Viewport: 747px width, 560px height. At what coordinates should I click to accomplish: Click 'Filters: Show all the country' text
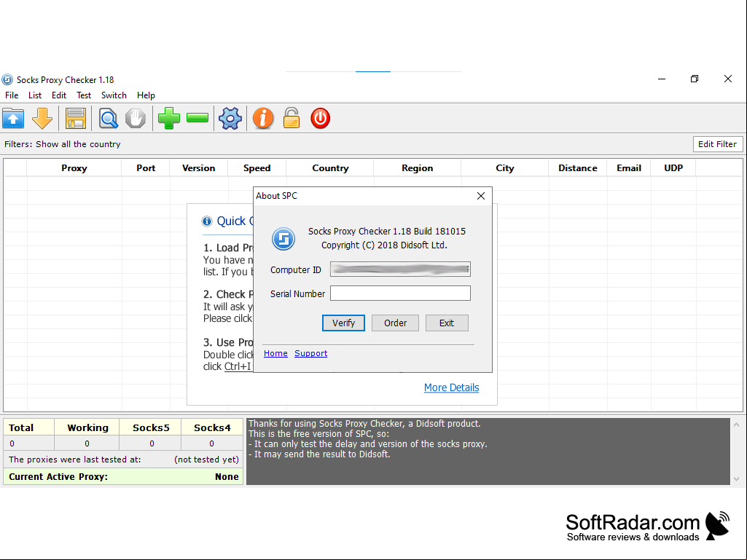(63, 144)
